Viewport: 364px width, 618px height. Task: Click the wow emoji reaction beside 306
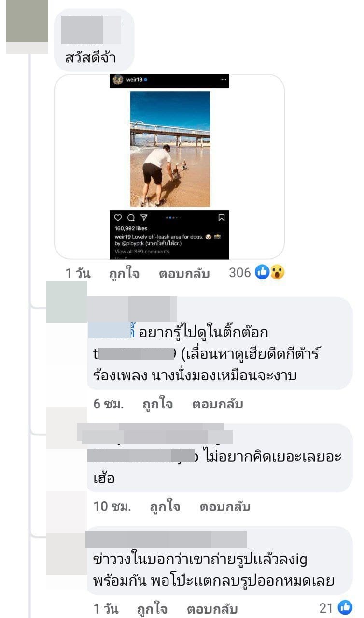click(x=277, y=273)
